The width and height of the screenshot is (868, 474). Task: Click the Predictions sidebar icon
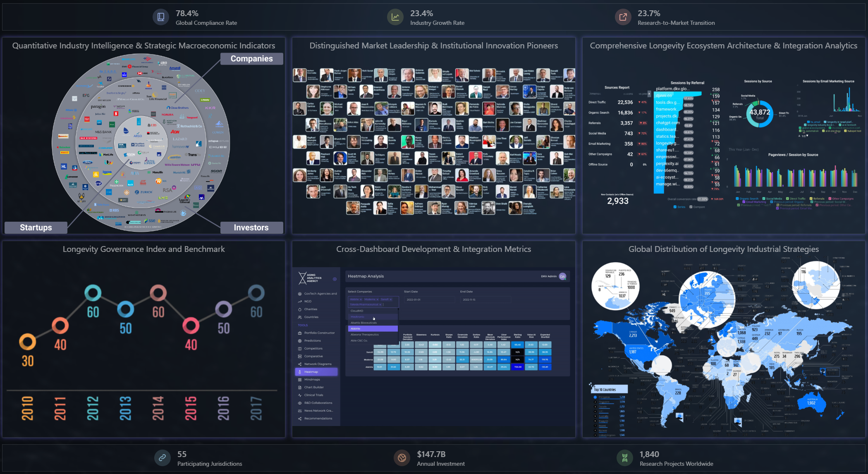[x=300, y=341]
